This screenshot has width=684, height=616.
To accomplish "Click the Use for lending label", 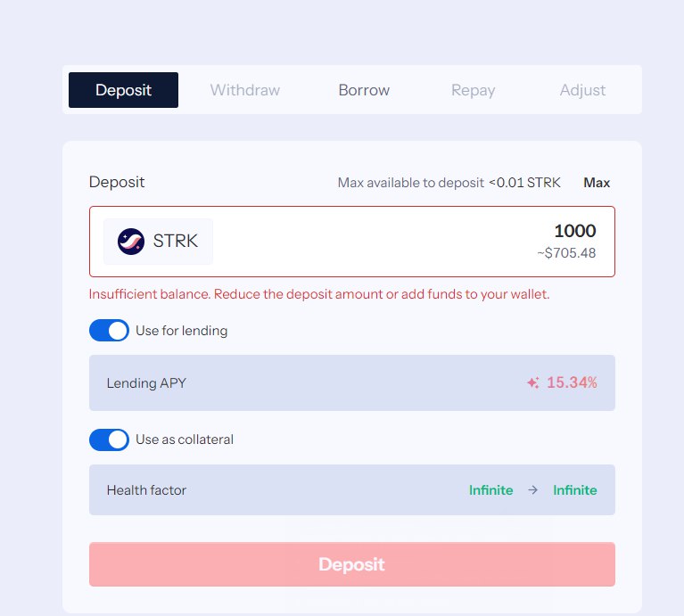I will 181,331.
